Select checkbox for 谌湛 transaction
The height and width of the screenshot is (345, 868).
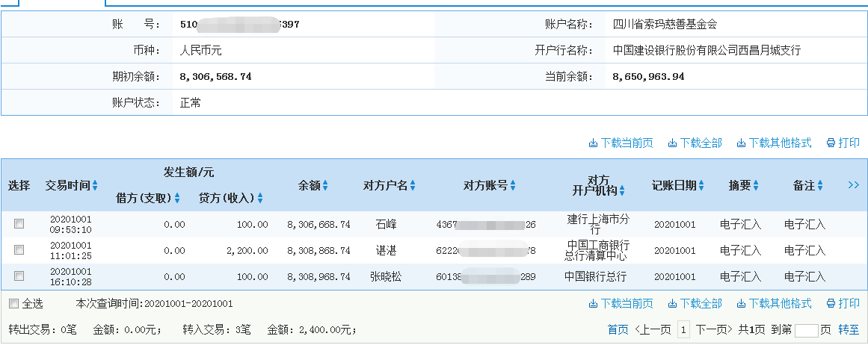19,250
